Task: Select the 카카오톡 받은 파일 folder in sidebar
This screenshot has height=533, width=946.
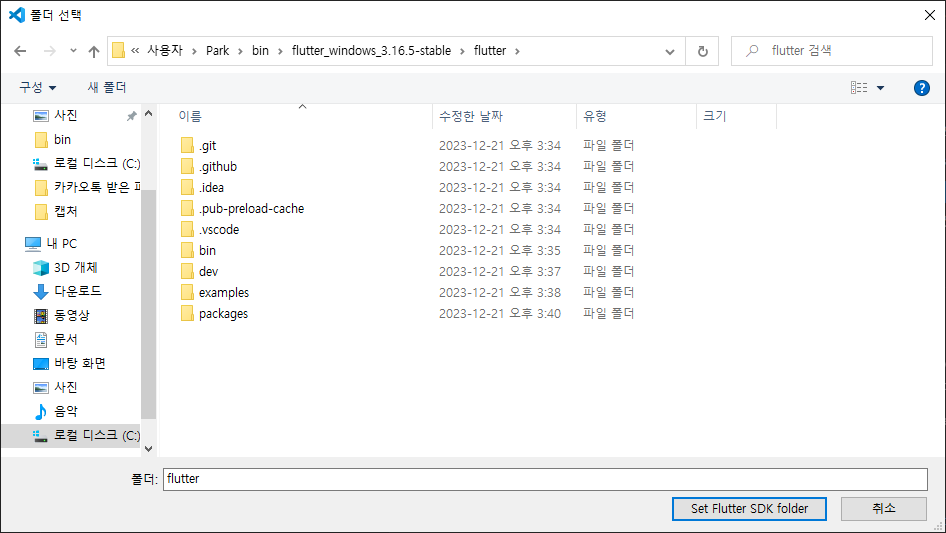Action: click(97, 188)
